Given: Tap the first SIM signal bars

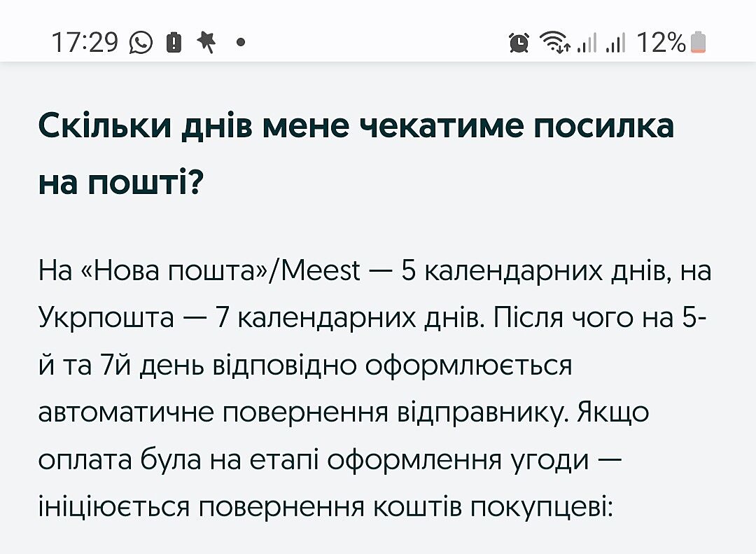Looking at the screenshot, I should point(587,44).
